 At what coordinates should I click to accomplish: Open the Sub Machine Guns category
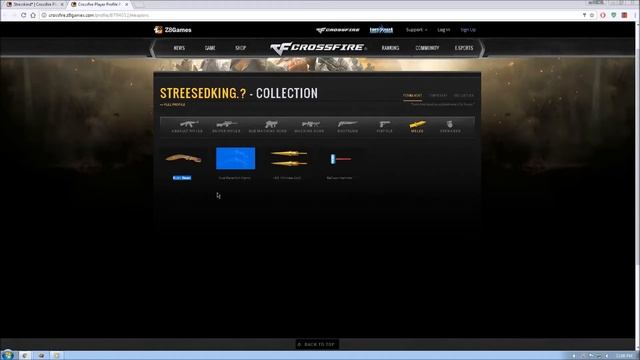point(268,126)
